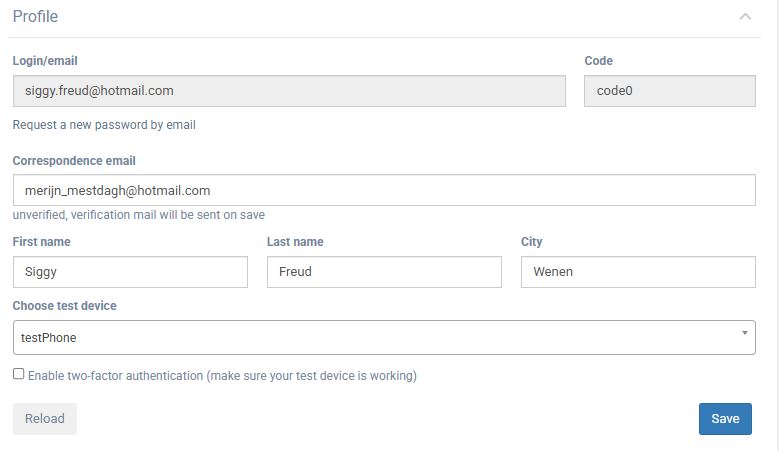Focus the Correspondence email input field

pyautogui.click(x=384, y=190)
